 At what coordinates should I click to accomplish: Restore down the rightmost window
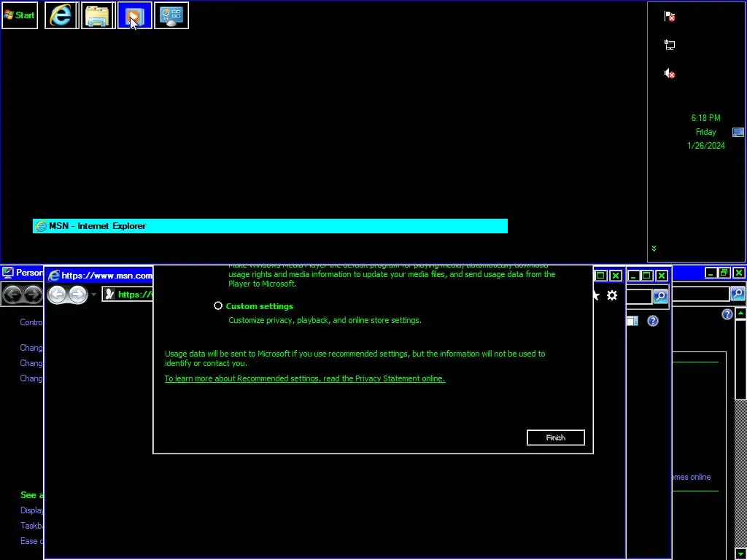click(724, 273)
